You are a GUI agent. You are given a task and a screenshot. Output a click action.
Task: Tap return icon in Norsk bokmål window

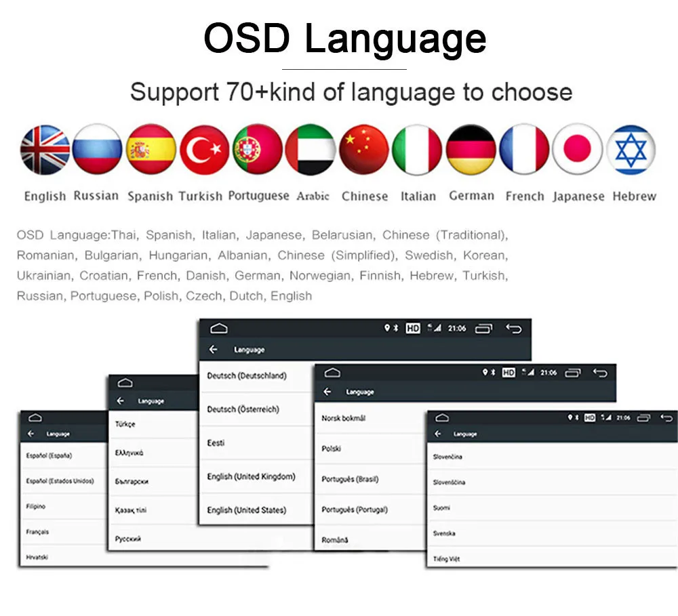coord(600,373)
